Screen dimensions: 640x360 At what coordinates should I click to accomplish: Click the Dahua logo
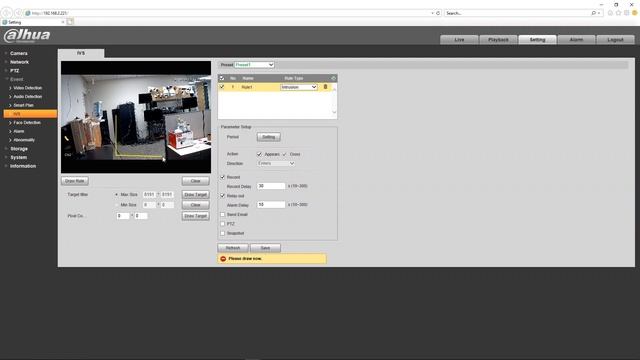point(27,36)
